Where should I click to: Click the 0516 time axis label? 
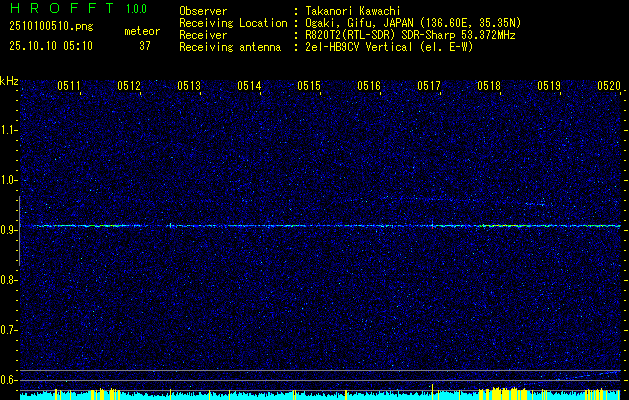click(369, 86)
